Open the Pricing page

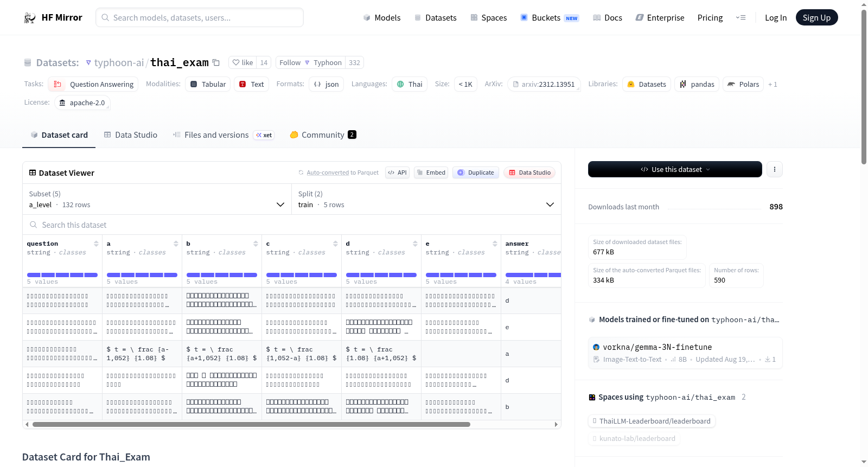click(710, 17)
